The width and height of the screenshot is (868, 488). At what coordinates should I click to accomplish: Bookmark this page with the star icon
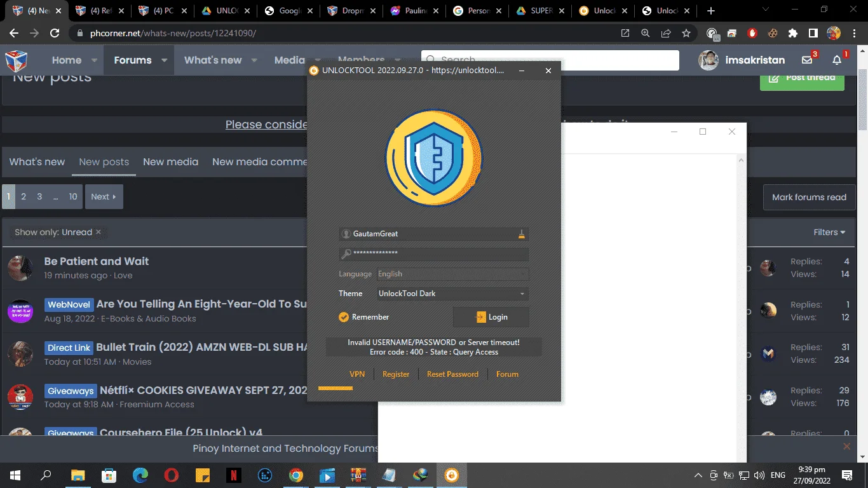(x=686, y=33)
